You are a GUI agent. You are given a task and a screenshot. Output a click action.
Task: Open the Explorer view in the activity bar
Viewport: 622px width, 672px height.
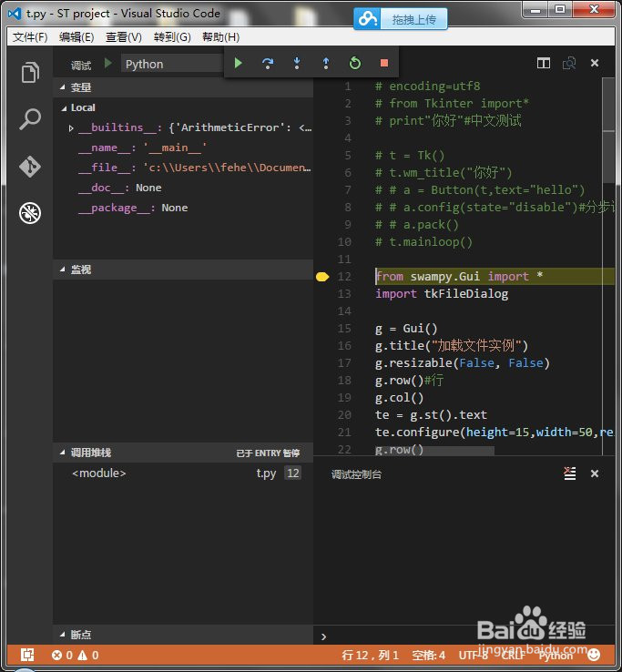pyautogui.click(x=30, y=72)
